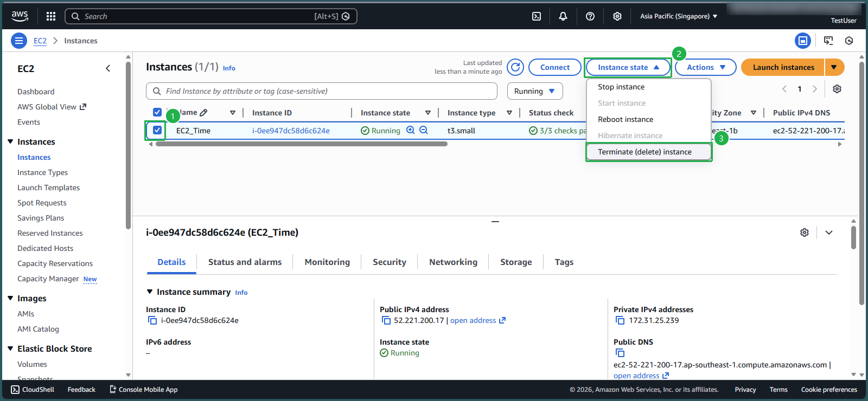Click the sidebar vertical scrollbar

128,145
